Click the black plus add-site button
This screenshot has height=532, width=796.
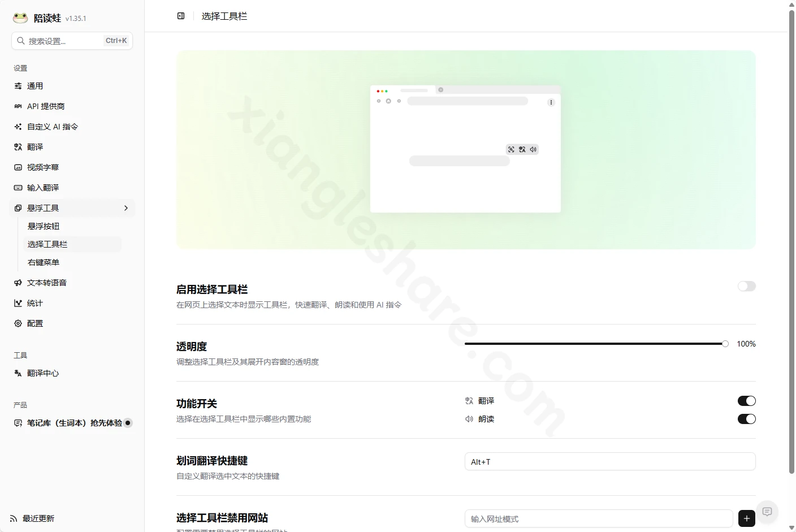coord(747,518)
